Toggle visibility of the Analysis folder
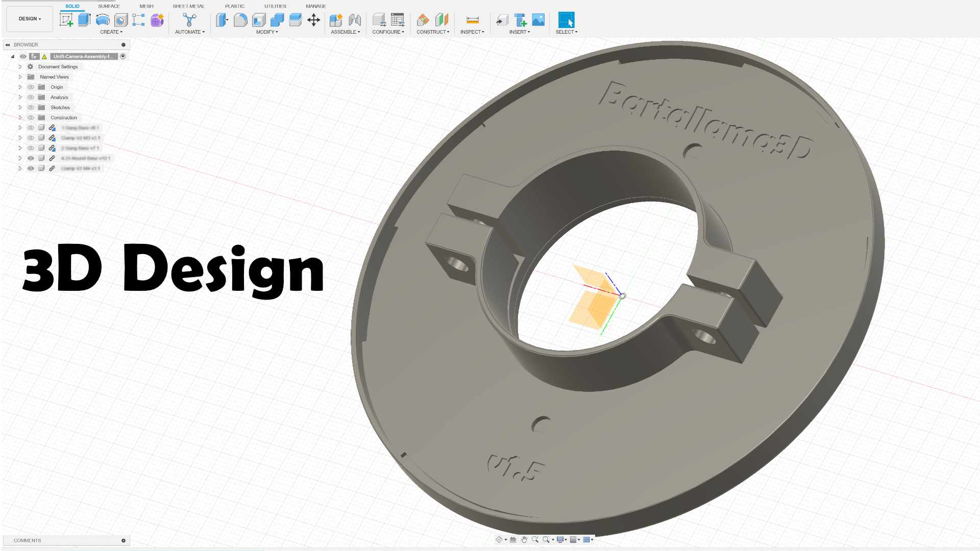 31,97
